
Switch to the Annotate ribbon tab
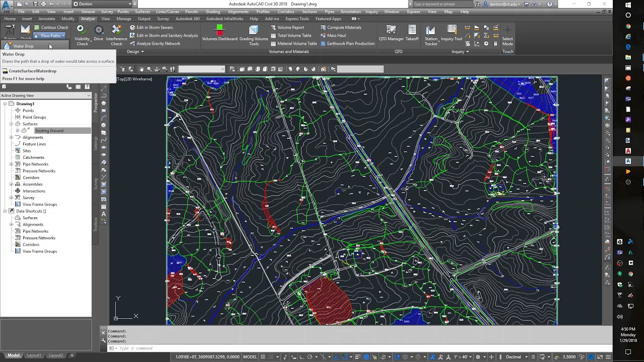pyautogui.click(x=47, y=19)
